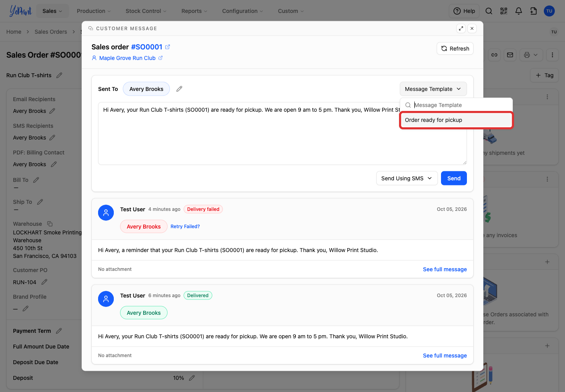This screenshot has width=565, height=392.
Task: Open the Custom menu
Action: [x=291, y=11]
